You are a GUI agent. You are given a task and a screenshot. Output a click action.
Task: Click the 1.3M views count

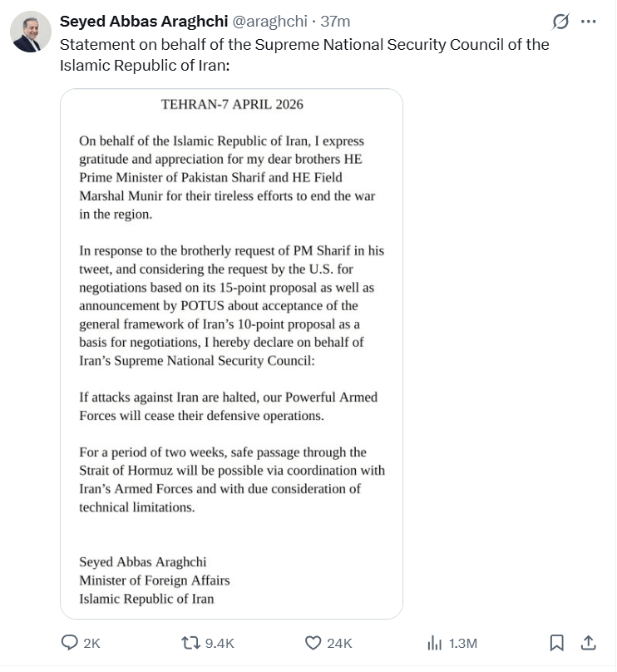462,643
